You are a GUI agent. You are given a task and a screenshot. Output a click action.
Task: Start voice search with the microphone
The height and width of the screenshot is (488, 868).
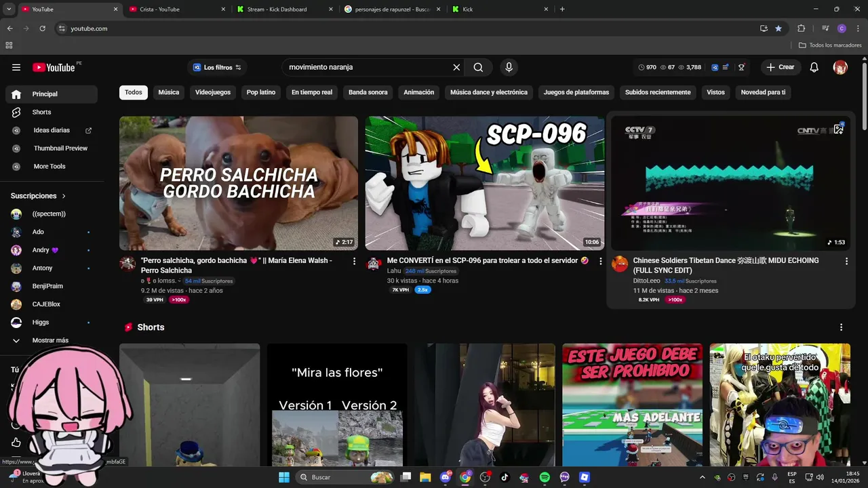click(509, 67)
